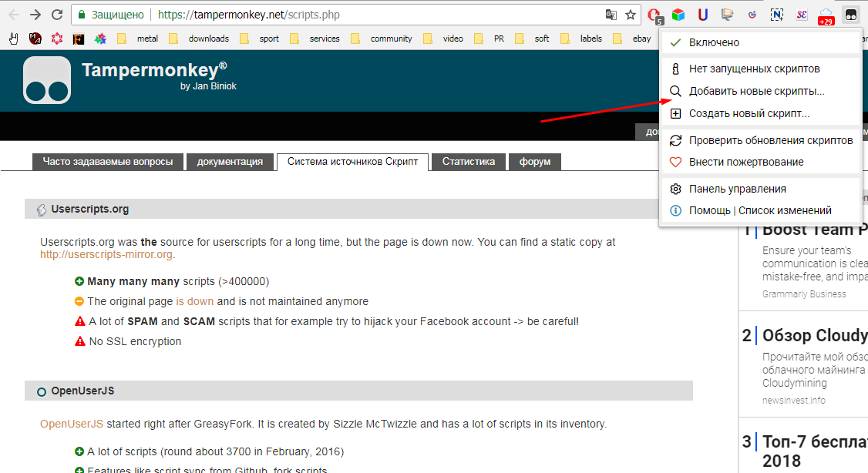This screenshot has height=473, width=868.
Task: Select Система источников Скрипт tab
Action: (352, 162)
